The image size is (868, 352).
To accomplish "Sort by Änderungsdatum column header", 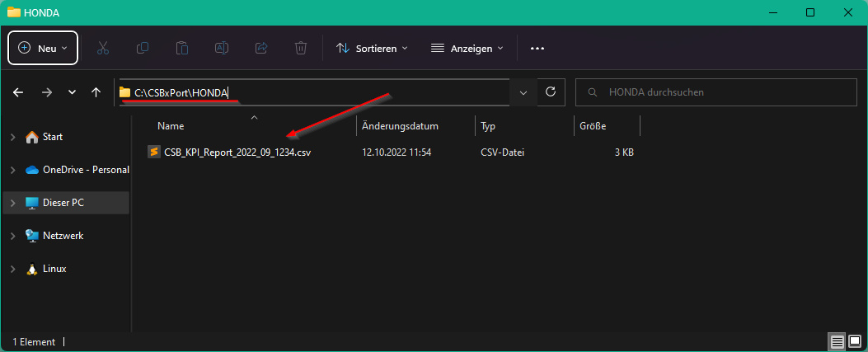I will point(401,126).
